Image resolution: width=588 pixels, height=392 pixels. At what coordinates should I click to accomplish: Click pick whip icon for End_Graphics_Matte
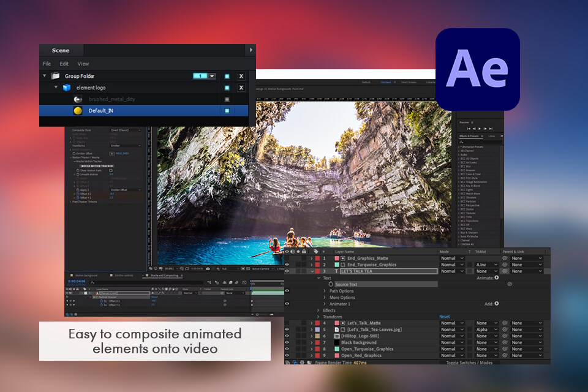pos(505,258)
